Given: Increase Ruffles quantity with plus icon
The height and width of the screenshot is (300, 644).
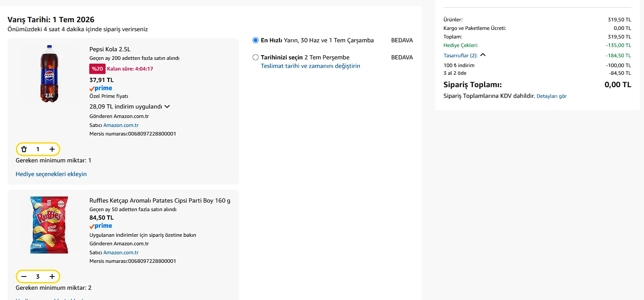Looking at the screenshot, I should pyautogui.click(x=52, y=276).
